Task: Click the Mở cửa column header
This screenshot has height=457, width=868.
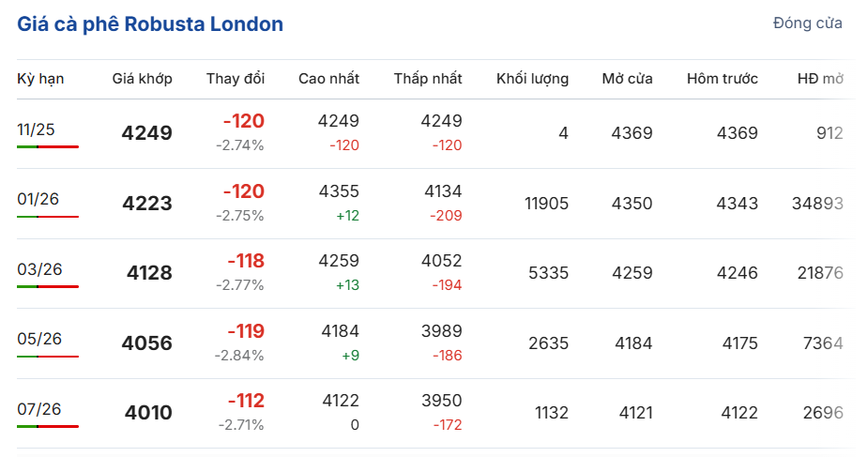Action: click(x=627, y=79)
